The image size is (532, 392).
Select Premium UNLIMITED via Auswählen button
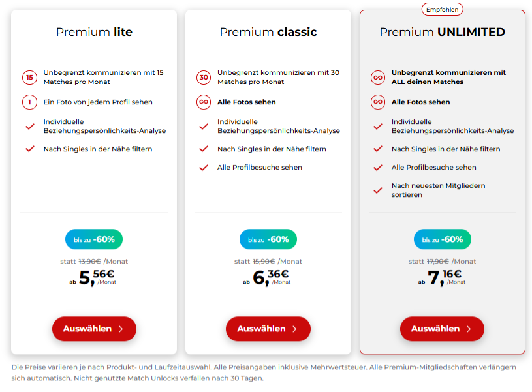442,329
